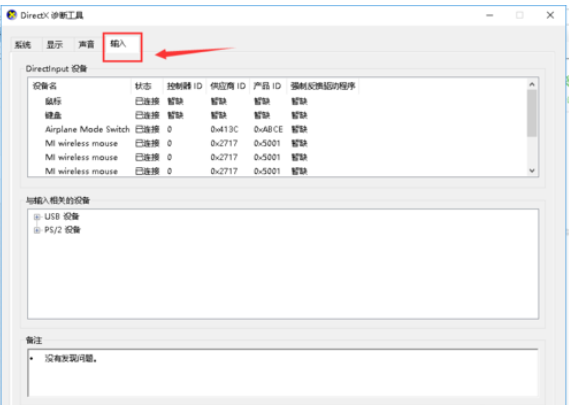Select the 声音 tab
This screenshot has width=569, height=405.
coord(86,45)
